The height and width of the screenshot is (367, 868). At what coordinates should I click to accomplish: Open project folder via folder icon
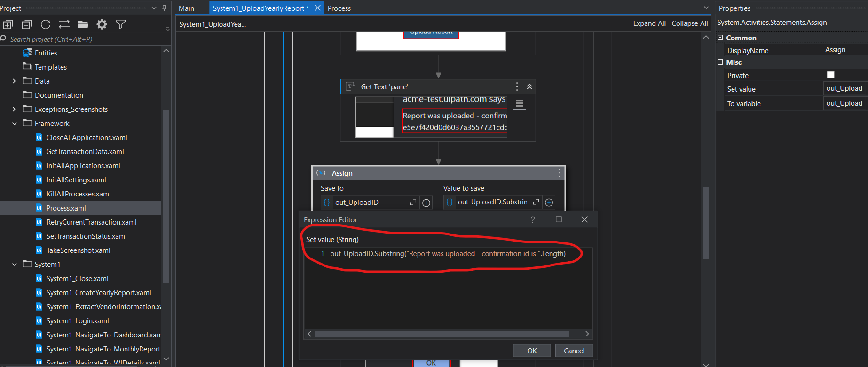click(x=83, y=24)
